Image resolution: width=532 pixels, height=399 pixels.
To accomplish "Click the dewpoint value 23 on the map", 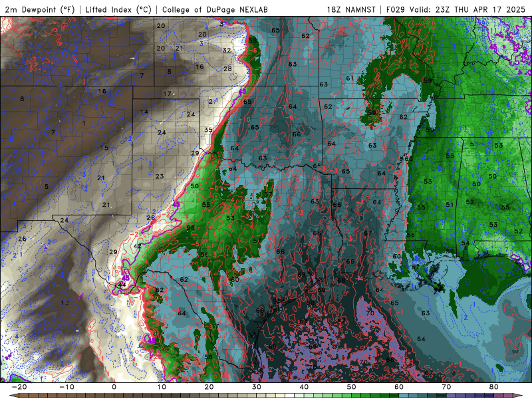I will 160,176.
